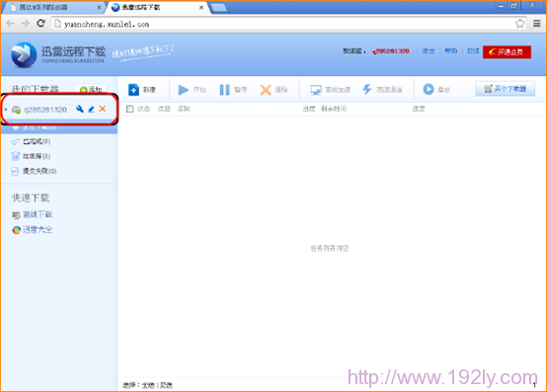Open the 离线下载 quick link
The width and height of the screenshot is (547, 392).
click(x=38, y=215)
